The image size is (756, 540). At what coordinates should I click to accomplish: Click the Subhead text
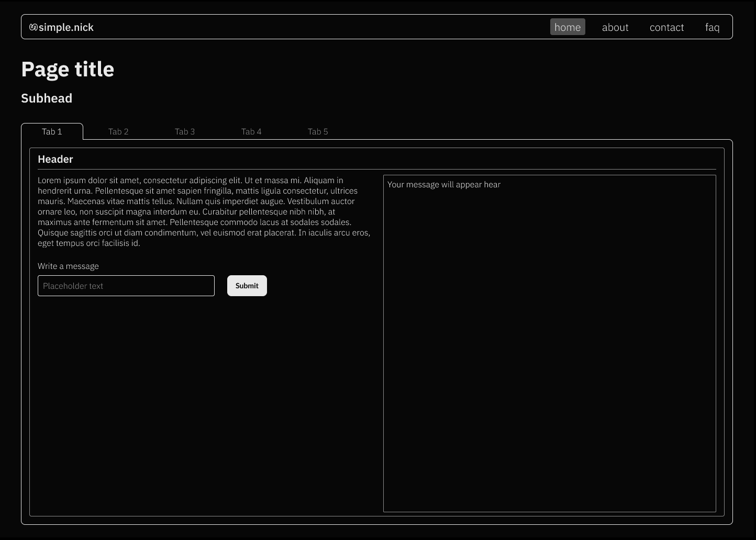click(47, 98)
